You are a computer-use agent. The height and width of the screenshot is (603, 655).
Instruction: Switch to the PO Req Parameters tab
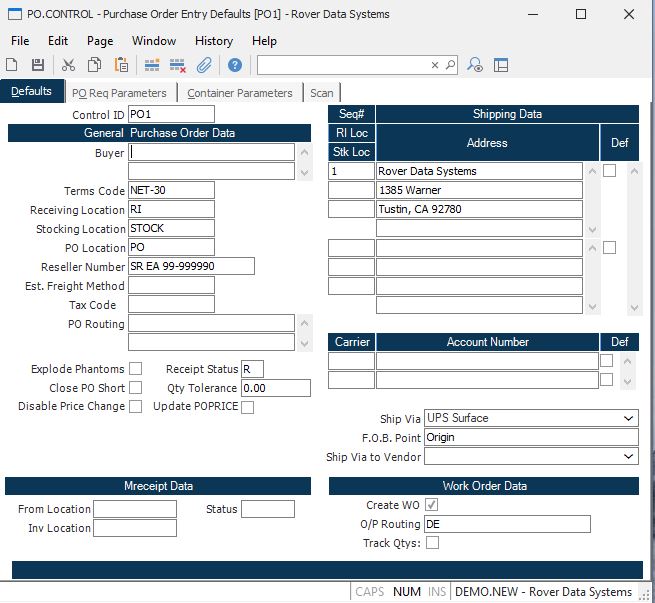(118, 93)
